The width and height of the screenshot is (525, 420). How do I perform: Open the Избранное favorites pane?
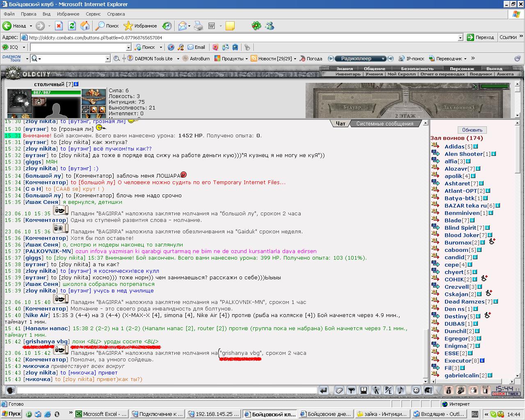click(x=140, y=26)
